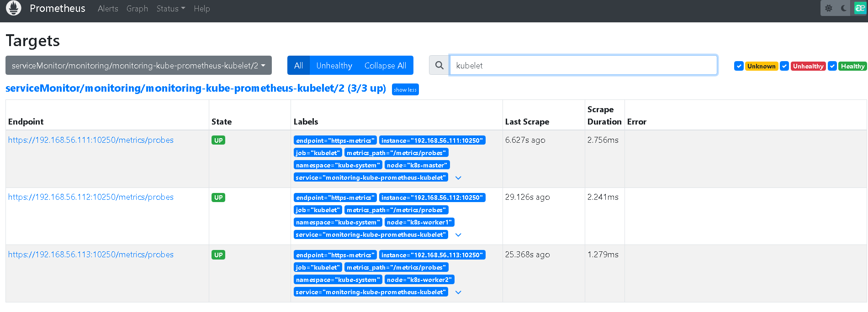Switch to dark theme using moon icon
Screen dimensions: 868x312
(x=843, y=8)
